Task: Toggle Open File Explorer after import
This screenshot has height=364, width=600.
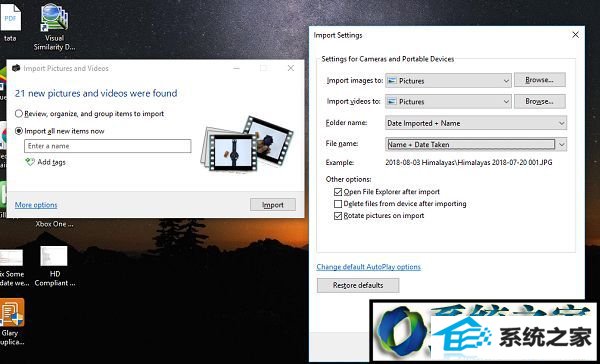Action: pyautogui.click(x=338, y=192)
